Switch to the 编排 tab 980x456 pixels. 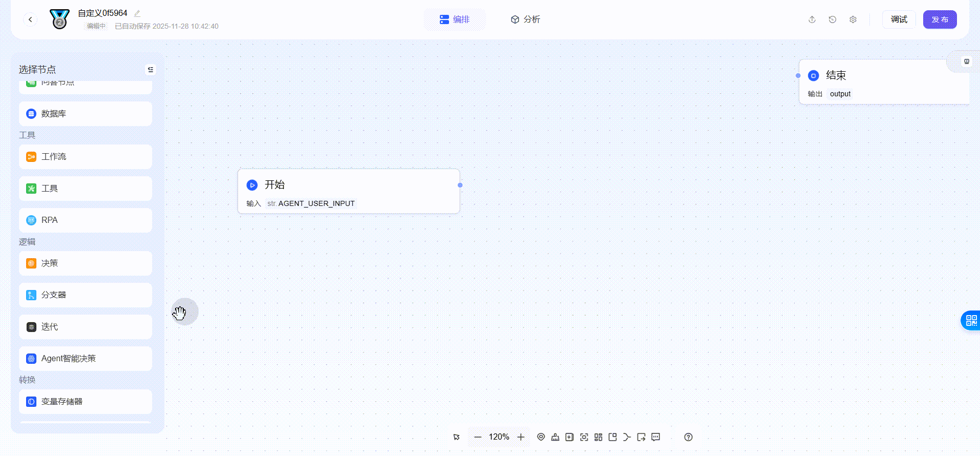point(455,19)
